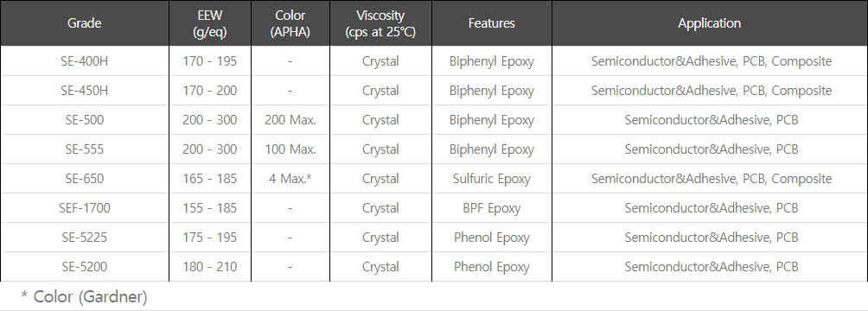Viewport: 868px width, 311px height.
Task: Click the 4 Max.* color value
Action: (290, 178)
